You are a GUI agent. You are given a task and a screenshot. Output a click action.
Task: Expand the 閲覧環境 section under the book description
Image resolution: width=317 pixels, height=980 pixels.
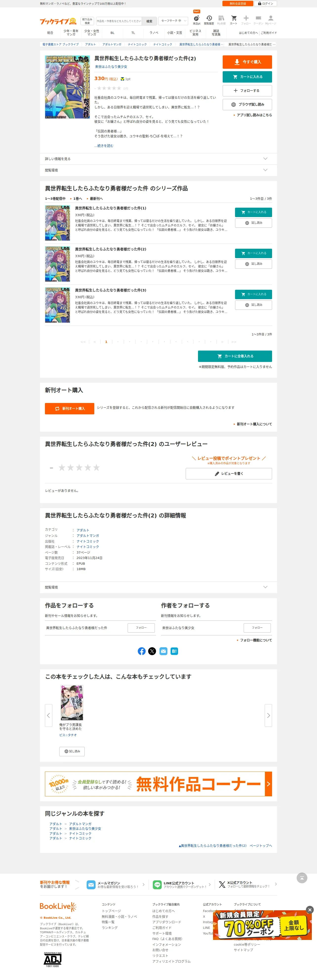158,170
